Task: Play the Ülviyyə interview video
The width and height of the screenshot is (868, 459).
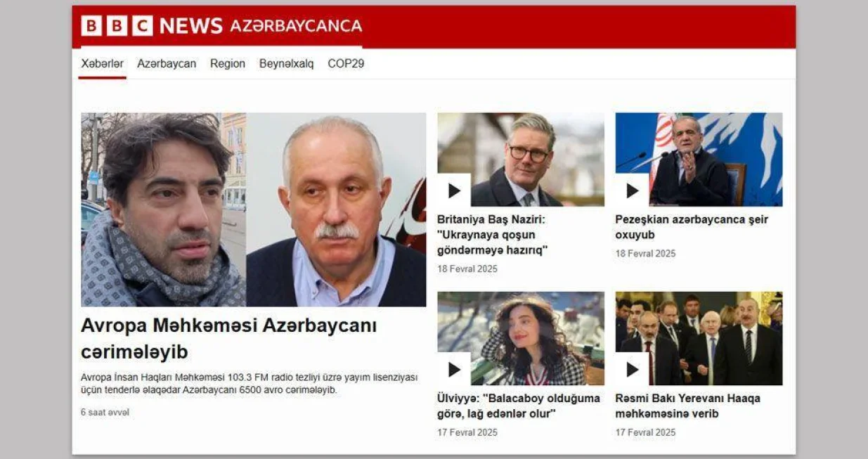Action: click(x=454, y=369)
